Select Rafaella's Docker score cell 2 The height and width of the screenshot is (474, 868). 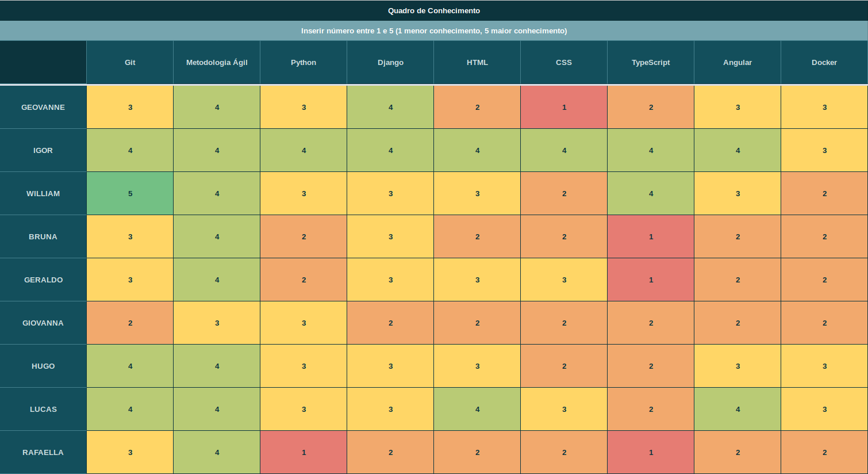(824, 452)
